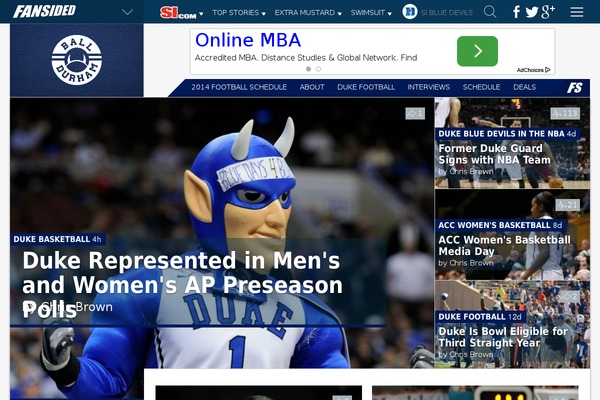This screenshot has width=600, height=400.
Task: Open the Swimsuit menu
Action: (x=371, y=13)
